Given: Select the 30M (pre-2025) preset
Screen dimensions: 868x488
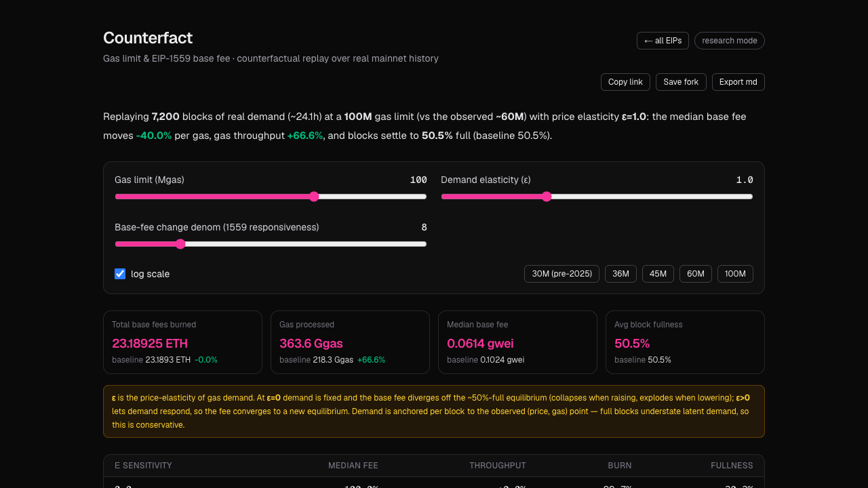Looking at the screenshot, I should [x=561, y=274].
